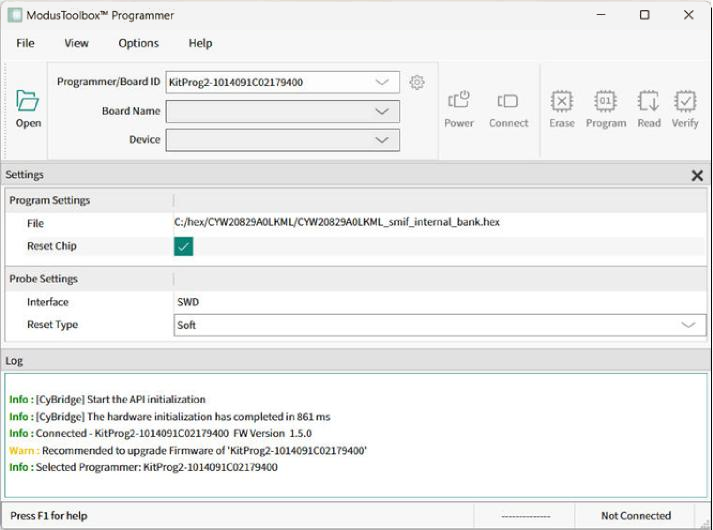The height and width of the screenshot is (530, 713).
Task: Click the Programmer/Board ID label
Action: pos(108,81)
